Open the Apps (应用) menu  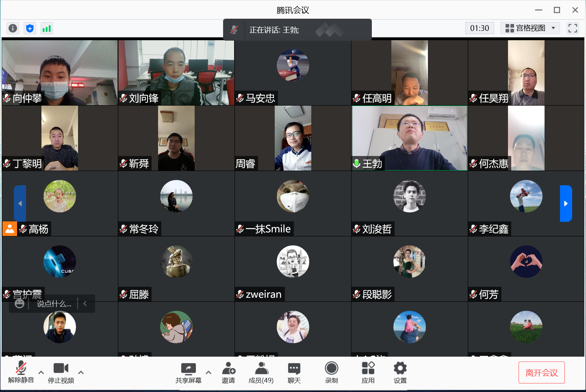click(368, 373)
